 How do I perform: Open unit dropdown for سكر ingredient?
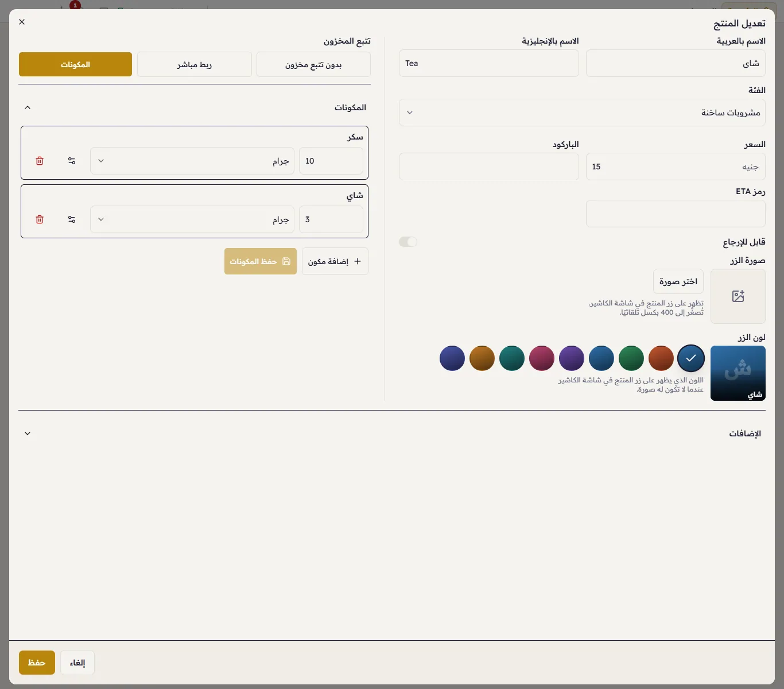pos(192,161)
